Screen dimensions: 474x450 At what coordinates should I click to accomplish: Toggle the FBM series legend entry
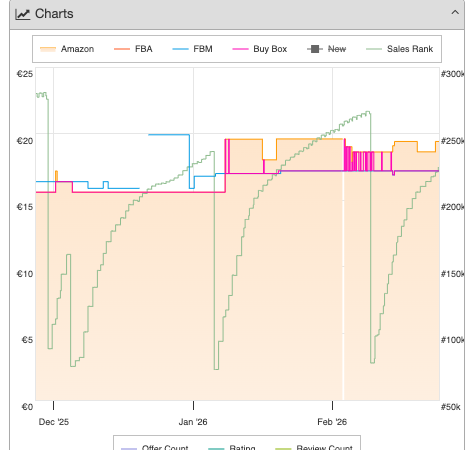coord(192,49)
